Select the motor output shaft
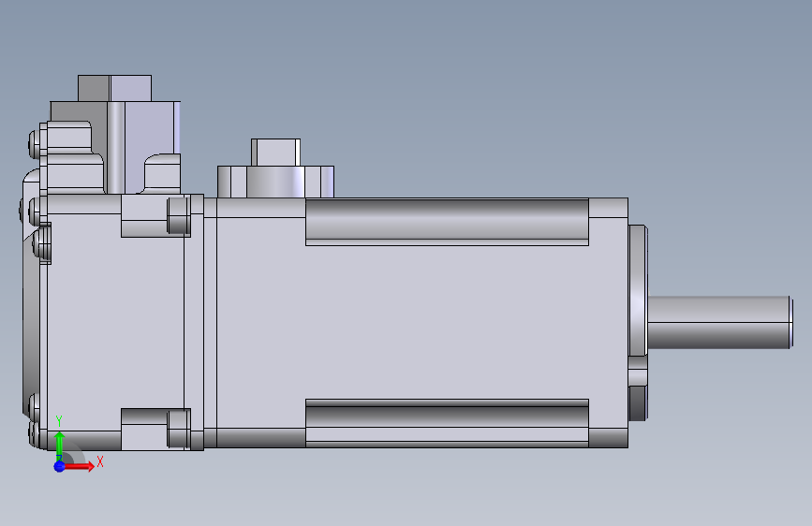This screenshot has height=526, width=812. click(x=720, y=322)
